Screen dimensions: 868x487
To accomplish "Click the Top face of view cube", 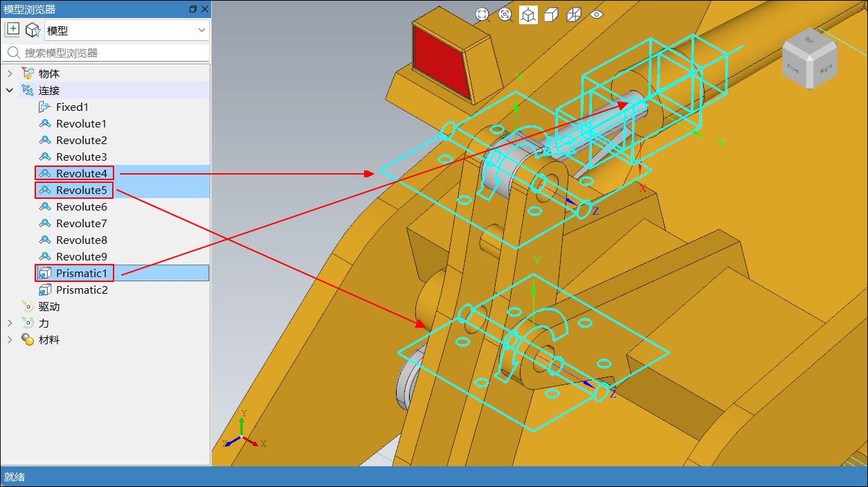I will coord(808,42).
